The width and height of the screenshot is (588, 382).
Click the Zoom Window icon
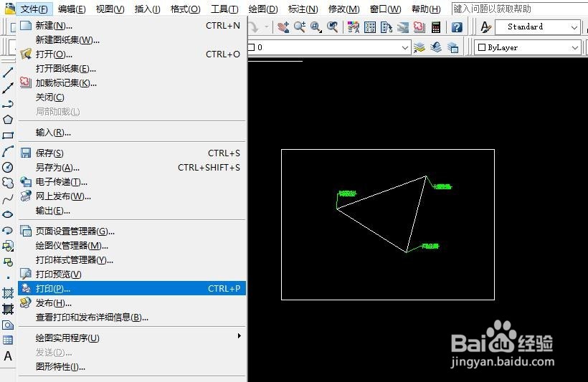(x=316, y=27)
